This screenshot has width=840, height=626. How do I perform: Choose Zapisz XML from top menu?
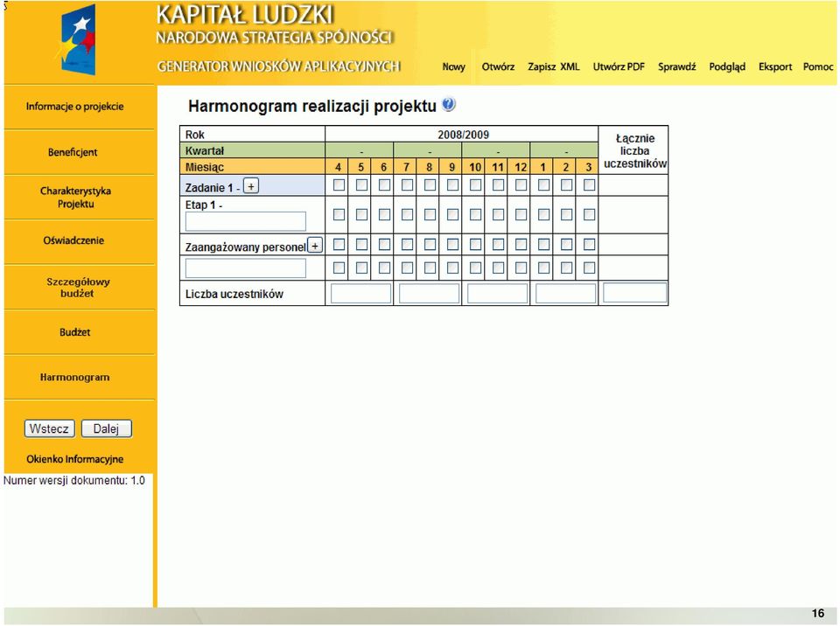pos(553,67)
